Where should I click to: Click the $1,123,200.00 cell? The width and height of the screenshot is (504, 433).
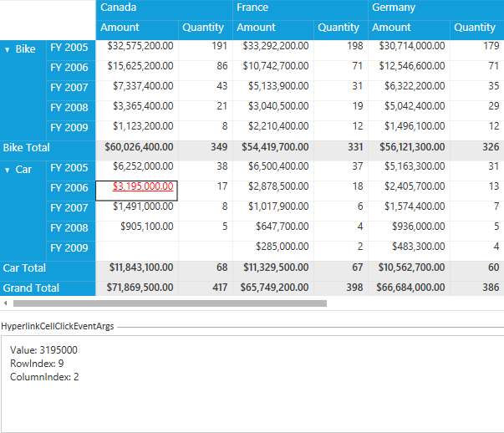coord(137,130)
